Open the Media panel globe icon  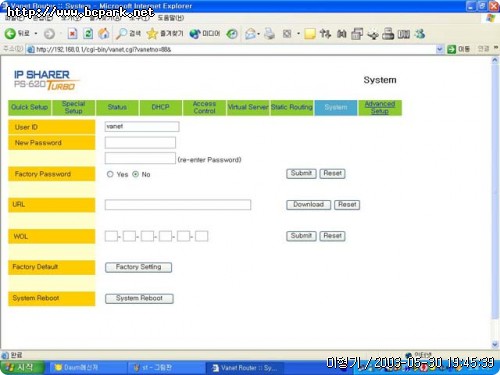205,33
